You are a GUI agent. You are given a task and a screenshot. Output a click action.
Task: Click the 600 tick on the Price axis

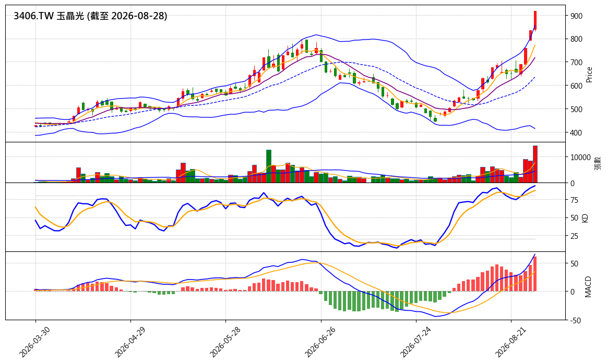[576, 86]
